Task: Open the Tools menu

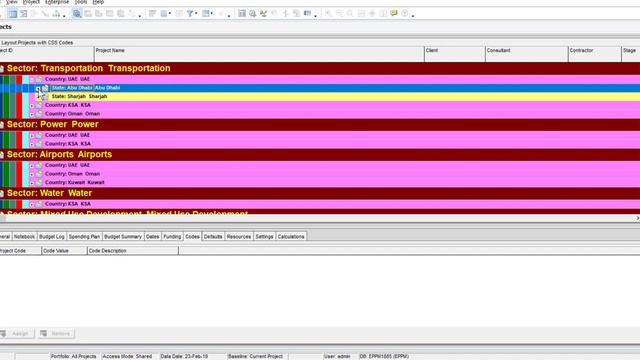Action: (81, 2)
